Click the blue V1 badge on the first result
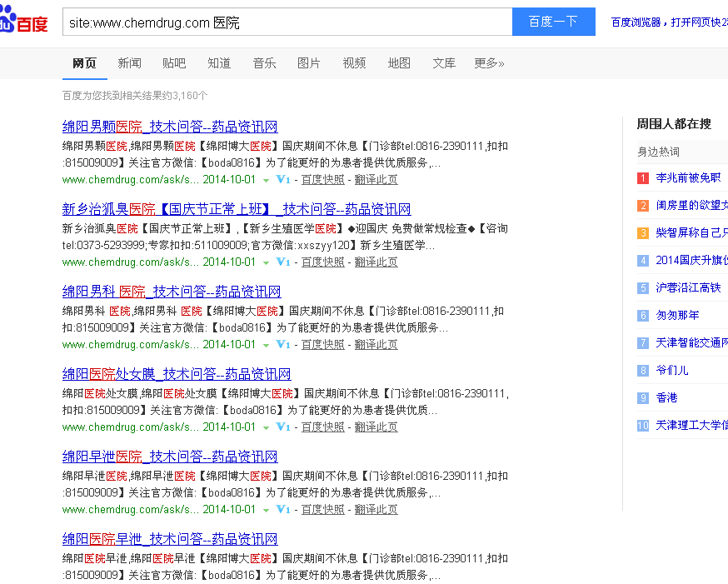Screen dimensions: 728x584 pos(283,179)
